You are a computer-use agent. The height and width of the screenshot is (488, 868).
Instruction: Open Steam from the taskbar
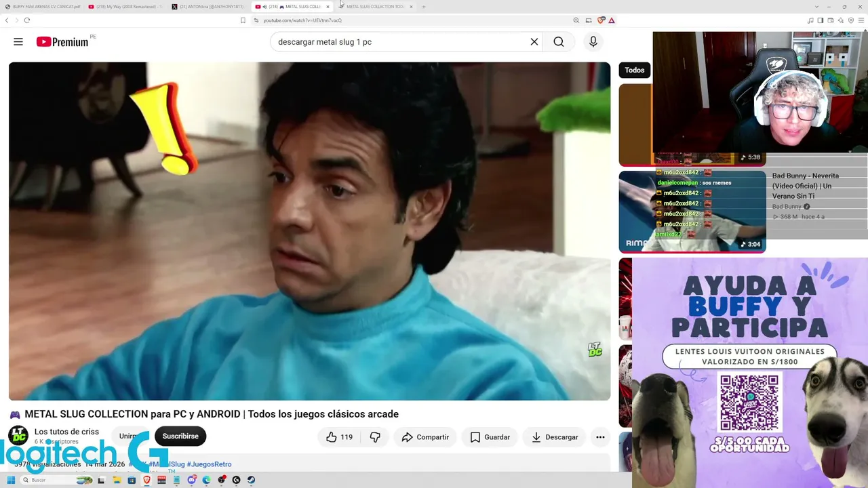click(x=251, y=480)
